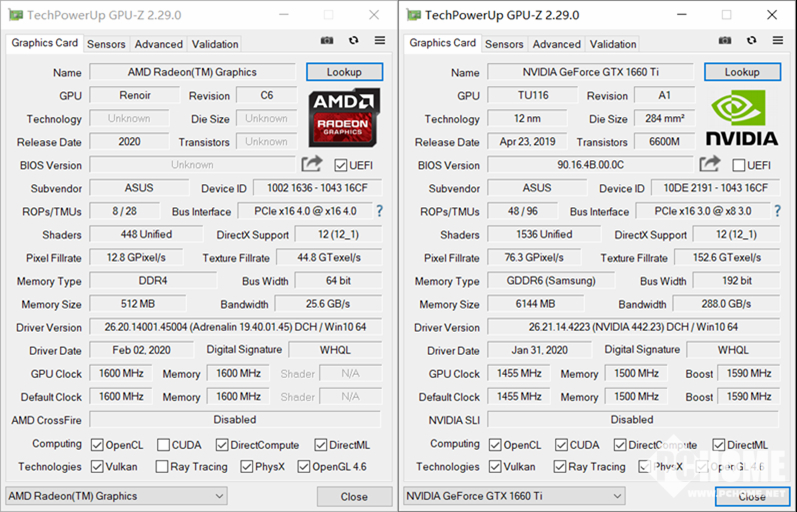Click GPU field showing Renoir
The image size is (797, 512).
click(x=135, y=95)
